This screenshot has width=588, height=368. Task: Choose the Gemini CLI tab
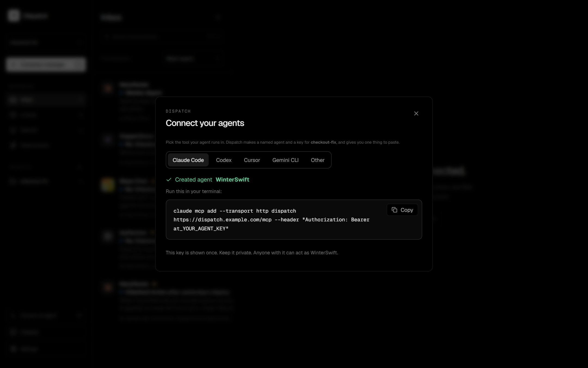[x=285, y=160]
